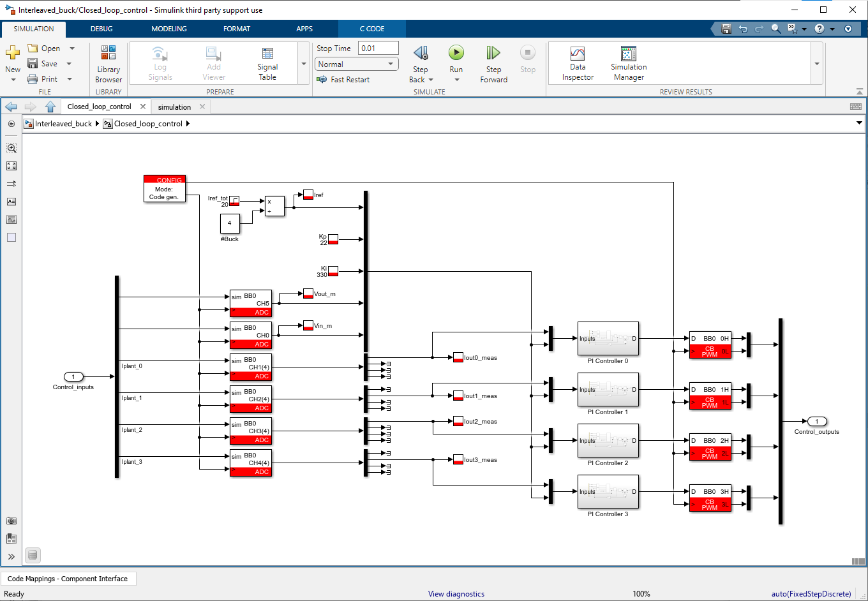Click the View diagnostics link
The height and width of the screenshot is (601, 868).
(456, 594)
